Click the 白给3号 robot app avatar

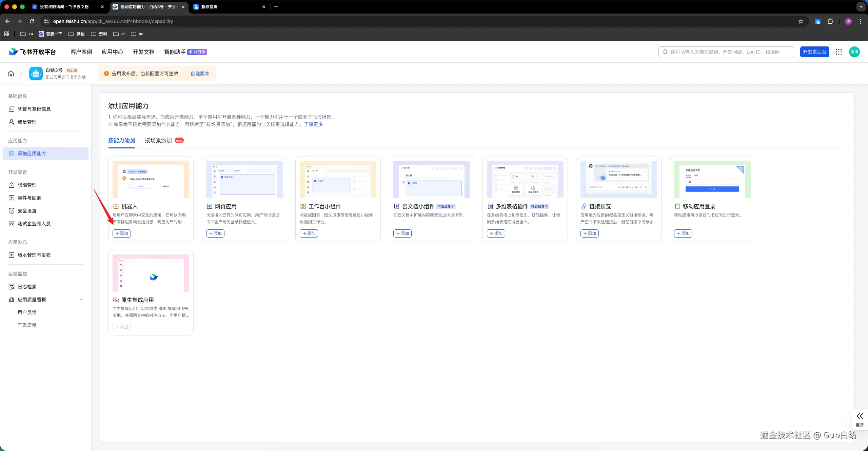coord(36,74)
